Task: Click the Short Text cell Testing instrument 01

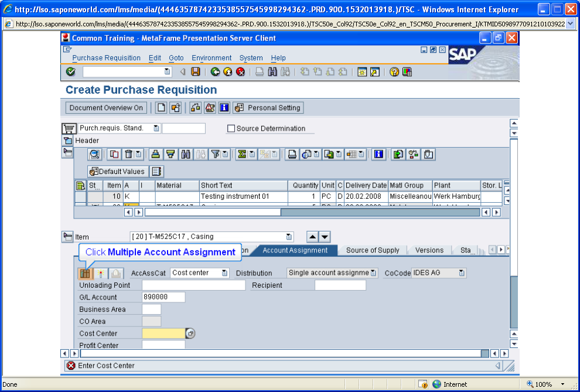Action: [243, 196]
